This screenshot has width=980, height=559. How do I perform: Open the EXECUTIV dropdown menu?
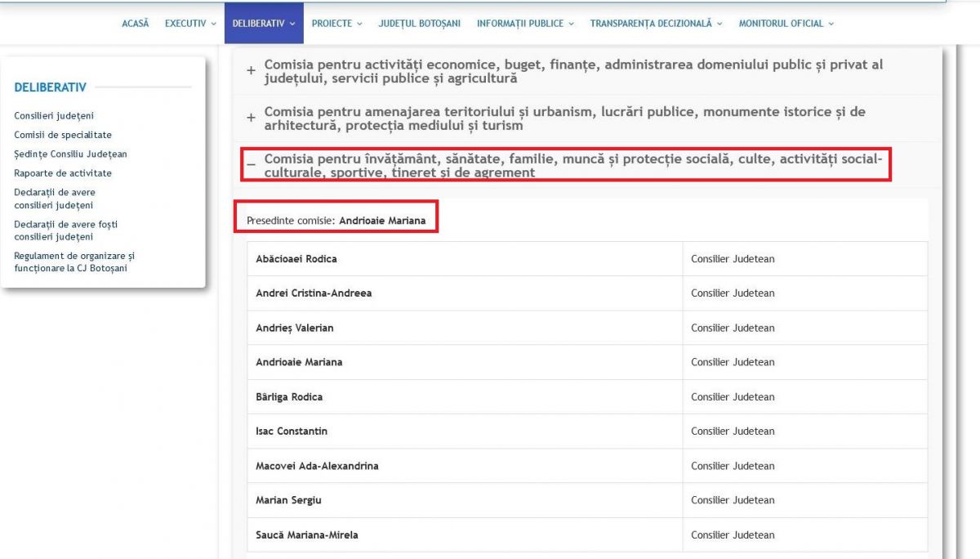(x=190, y=24)
